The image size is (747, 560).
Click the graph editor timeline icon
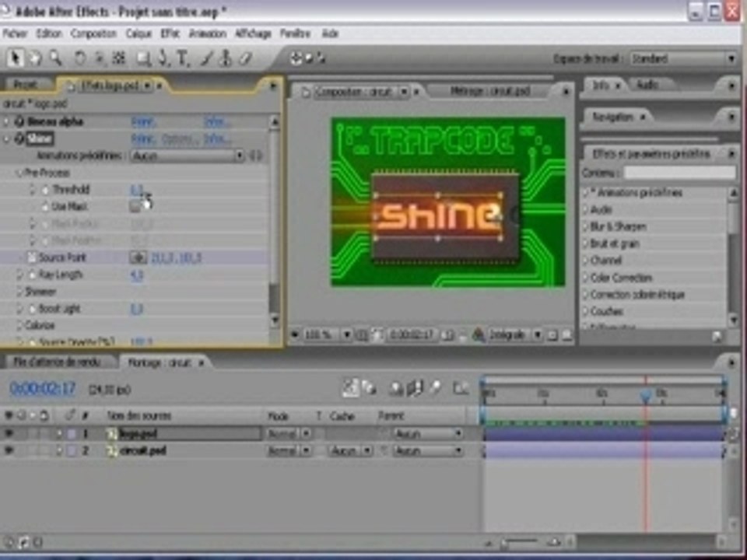[x=460, y=389]
